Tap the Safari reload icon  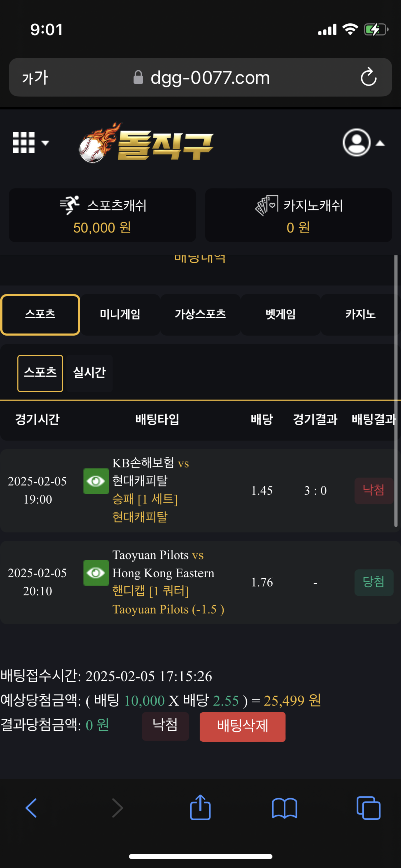coord(368,77)
